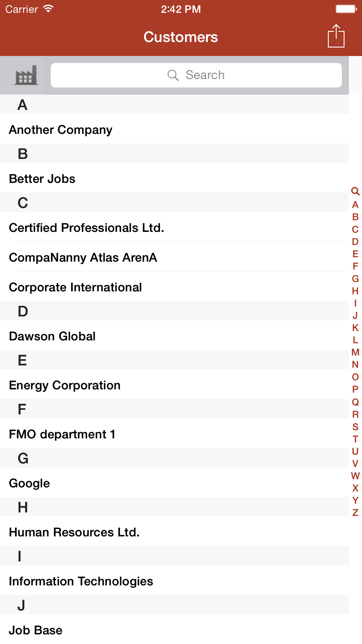Jump to letter M in index
Screen dimensions: 362x644
(355, 352)
